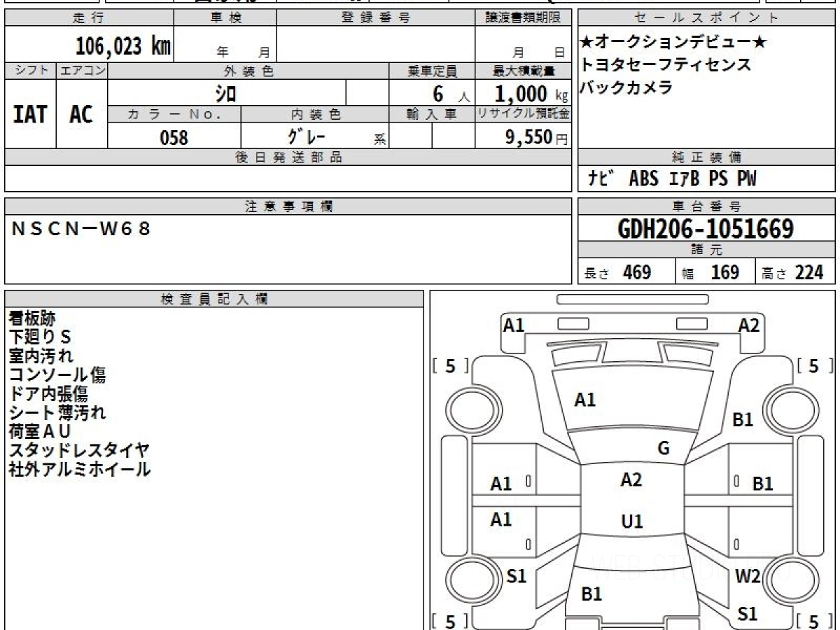This screenshot has height=630, width=840.
Task: Select the IAT transmission value
Action: click(x=30, y=114)
